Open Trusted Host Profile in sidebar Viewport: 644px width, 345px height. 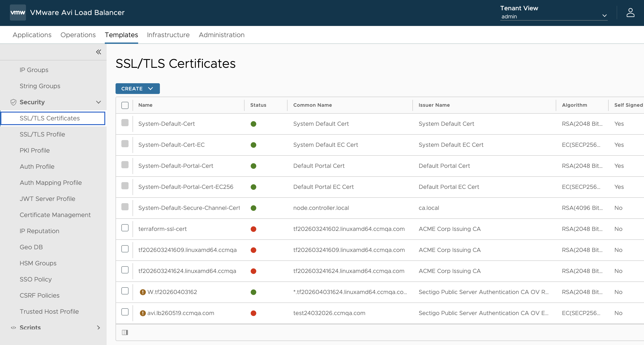pyautogui.click(x=49, y=311)
